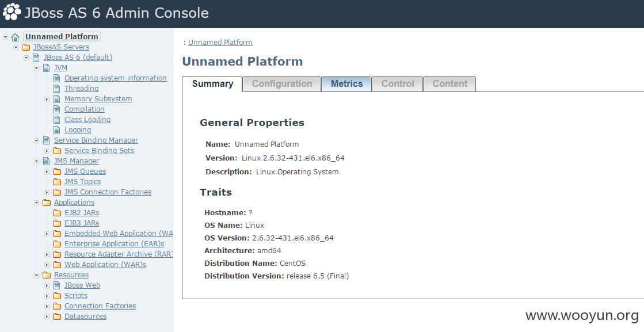Click the Unnamed Platform breadcrumb link
Image resolution: width=644 pixels, height=332 pixels.
pyautogui.click(x=220, y=42)
